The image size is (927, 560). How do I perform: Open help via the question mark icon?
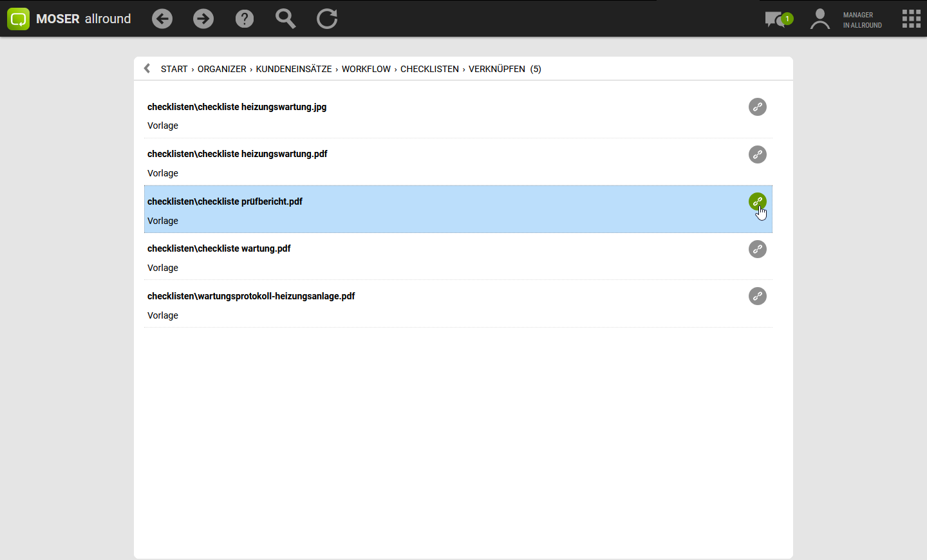pos(245,19)
